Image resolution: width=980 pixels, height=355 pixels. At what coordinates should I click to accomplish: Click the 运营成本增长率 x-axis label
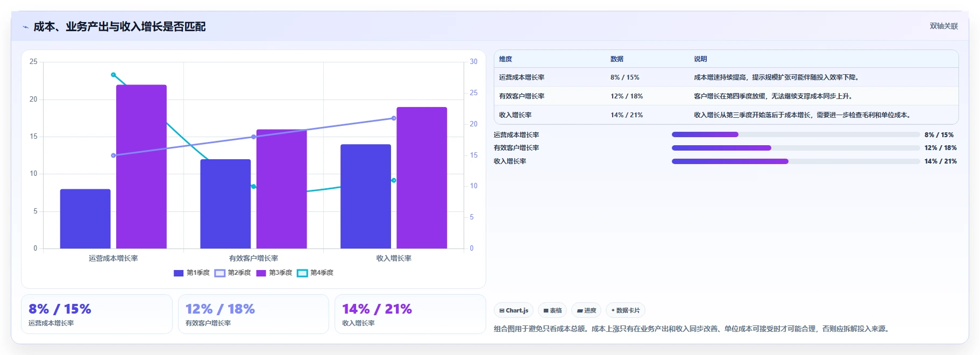click(113, 258)
